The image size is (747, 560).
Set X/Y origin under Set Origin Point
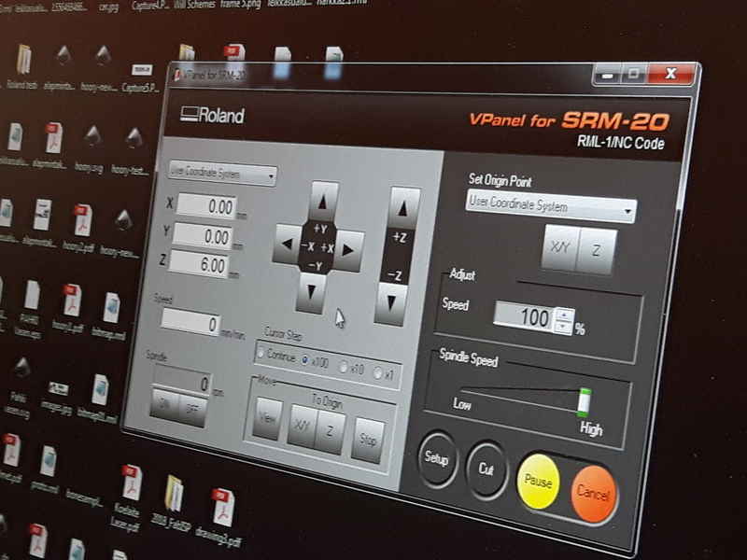(x=561, y=247)
